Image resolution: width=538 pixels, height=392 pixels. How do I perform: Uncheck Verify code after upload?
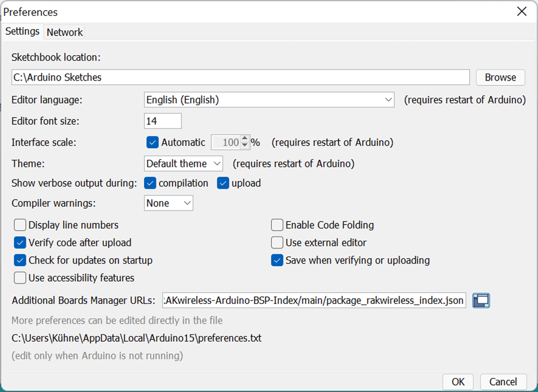20,243
